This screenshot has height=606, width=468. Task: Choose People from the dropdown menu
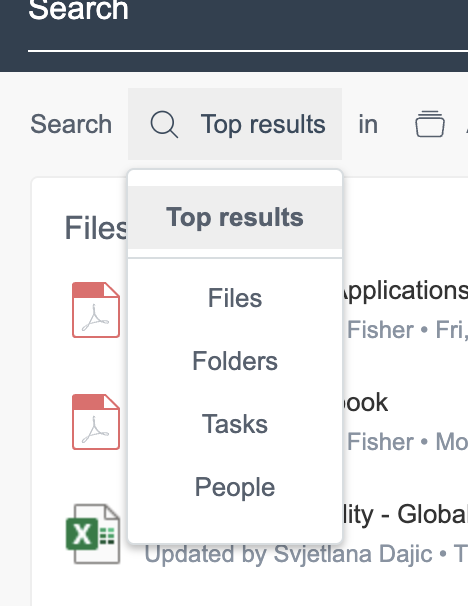click(x=235, y=487)
